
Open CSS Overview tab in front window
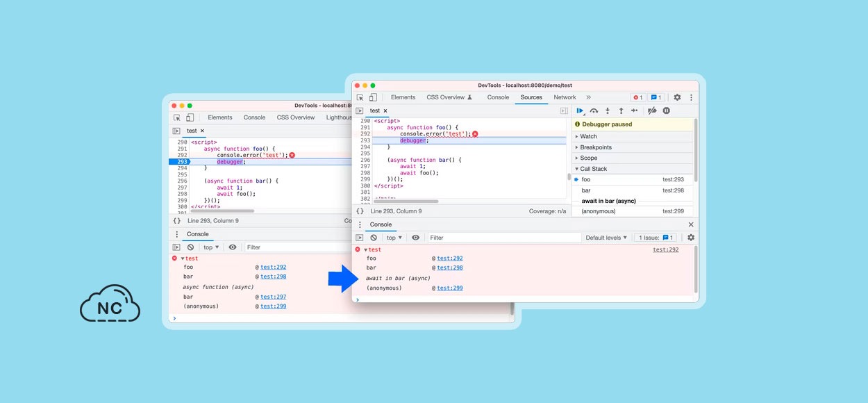(449, 97)
